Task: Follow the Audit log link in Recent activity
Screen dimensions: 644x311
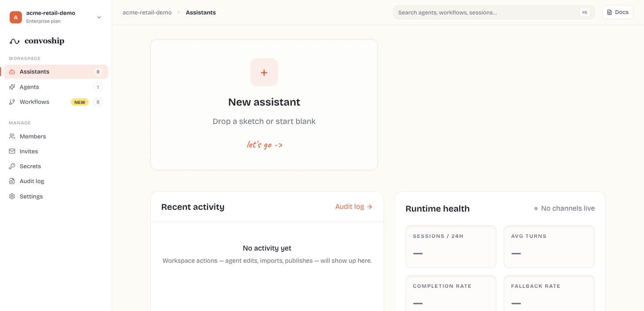Action: [354, 207]
